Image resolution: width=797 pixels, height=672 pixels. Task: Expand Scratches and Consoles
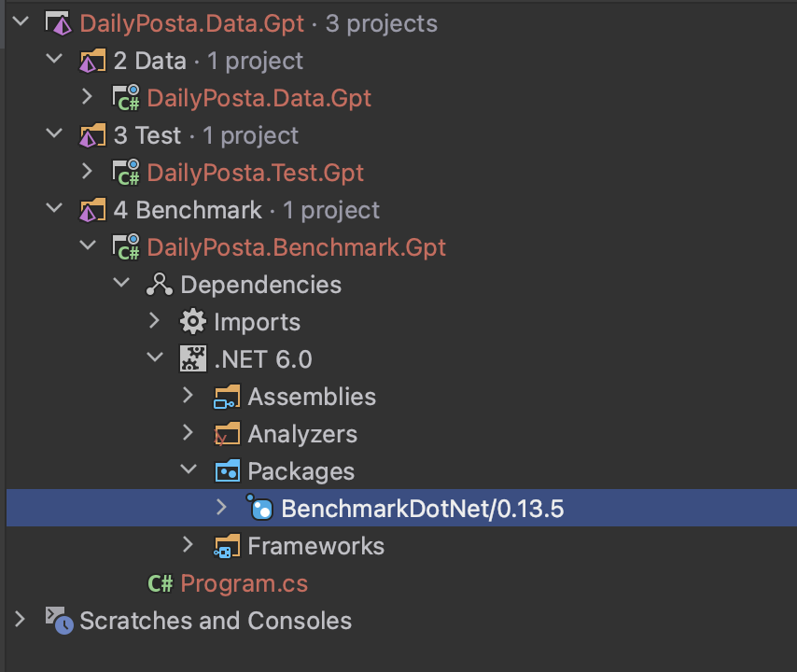pos(21,621)
